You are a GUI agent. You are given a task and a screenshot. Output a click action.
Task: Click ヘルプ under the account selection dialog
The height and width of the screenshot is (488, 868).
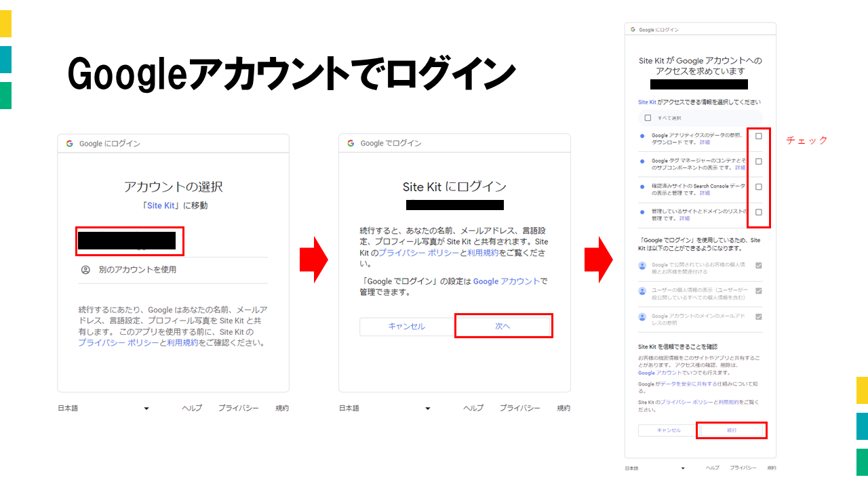192,408
